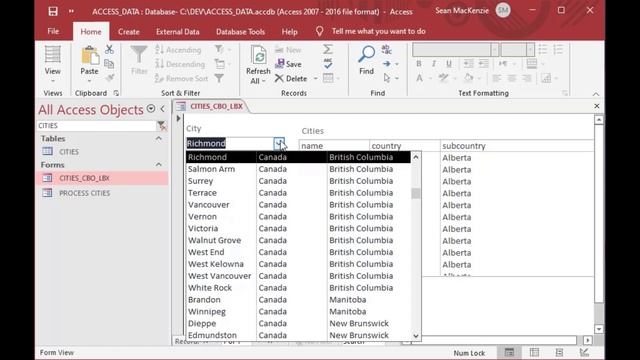The width and height of the screenshot is (640, 360).
Task: Click the bullets list icon
Action: tap(542, 49)
